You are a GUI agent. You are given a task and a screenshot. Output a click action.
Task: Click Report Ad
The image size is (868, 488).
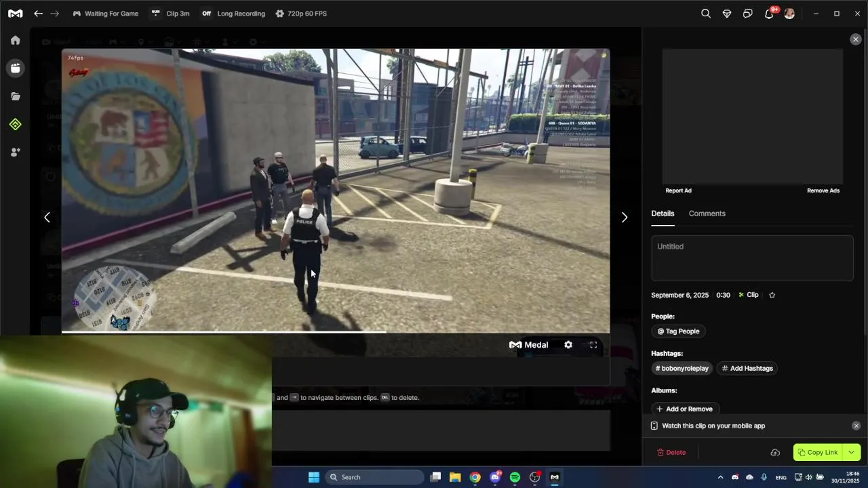coord(678,190)
